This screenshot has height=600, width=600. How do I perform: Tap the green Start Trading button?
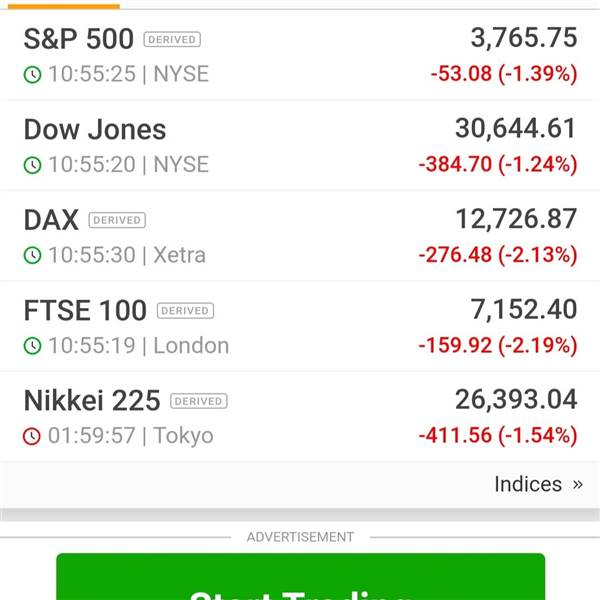click(x=300, y=576)
